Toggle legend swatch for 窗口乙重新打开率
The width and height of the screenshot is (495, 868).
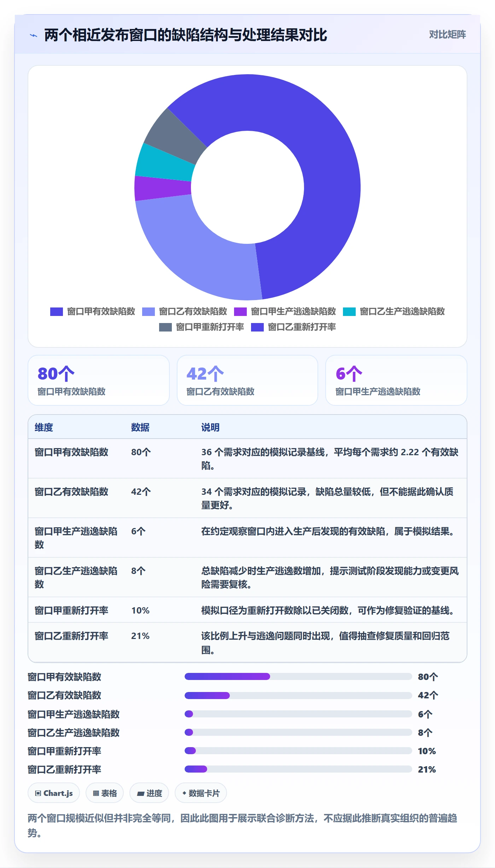pyautogui.click(x=257, y=327)
